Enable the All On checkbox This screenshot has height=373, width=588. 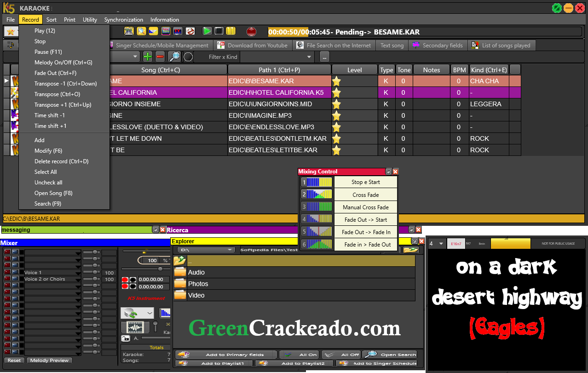(298, 354)
